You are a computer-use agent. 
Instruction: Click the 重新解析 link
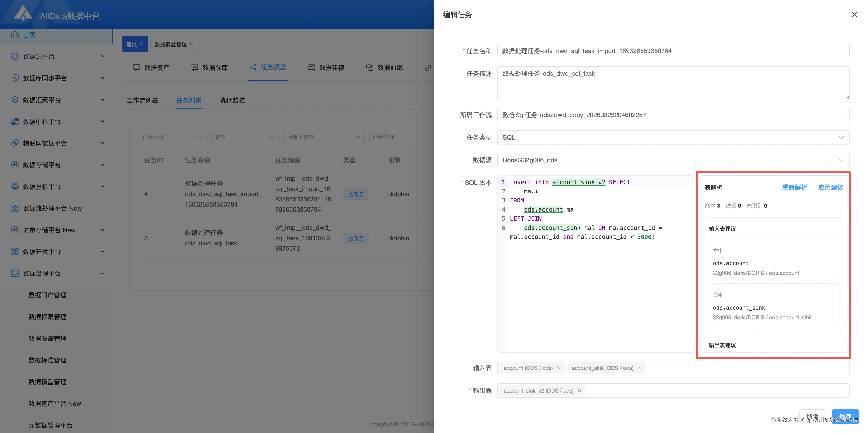point(794,187)
